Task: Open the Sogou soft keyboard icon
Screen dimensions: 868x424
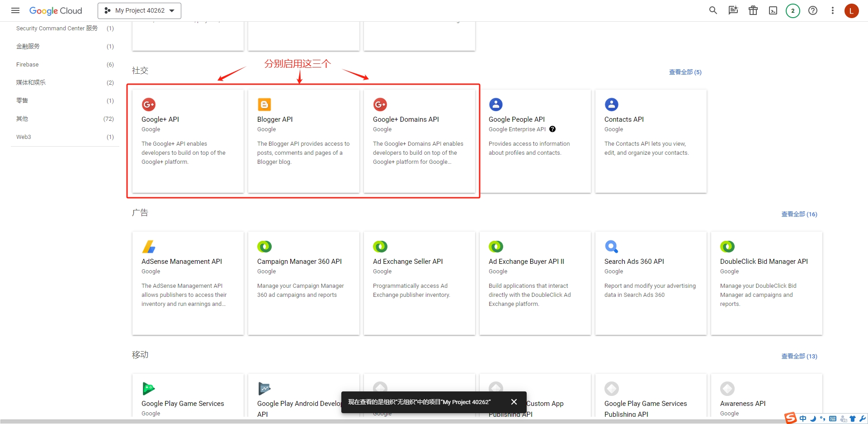Action: click(833, 419)
